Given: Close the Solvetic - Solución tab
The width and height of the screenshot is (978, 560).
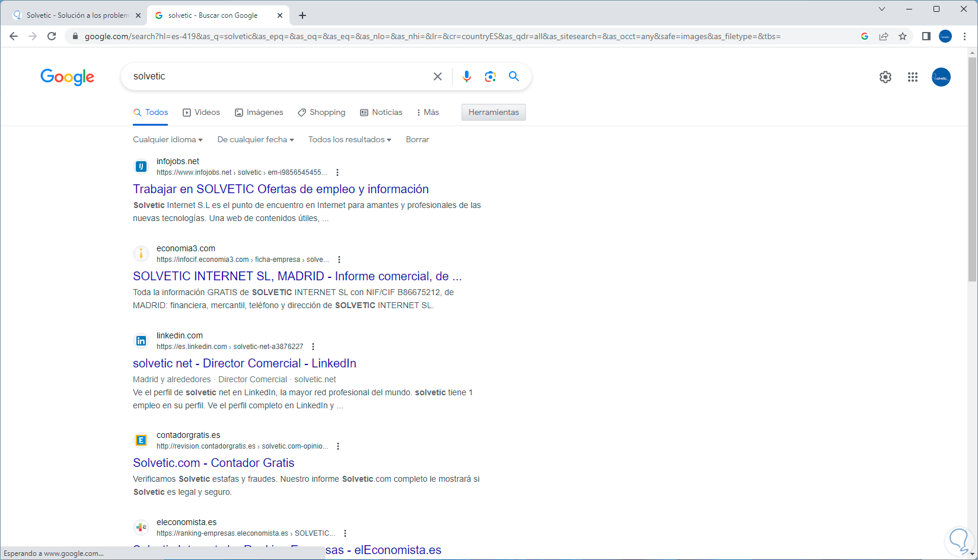Looking at the screenshot, I should (138, 15).
